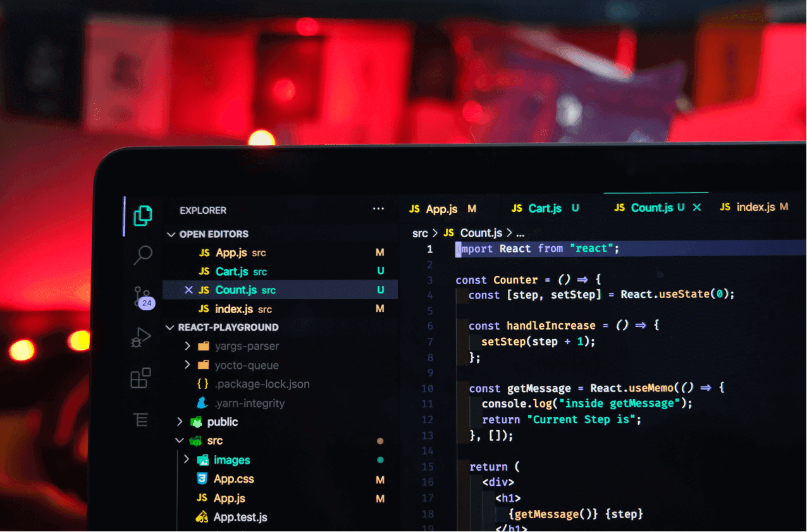Click line number 1 in gutter

(x=429, y=249)
